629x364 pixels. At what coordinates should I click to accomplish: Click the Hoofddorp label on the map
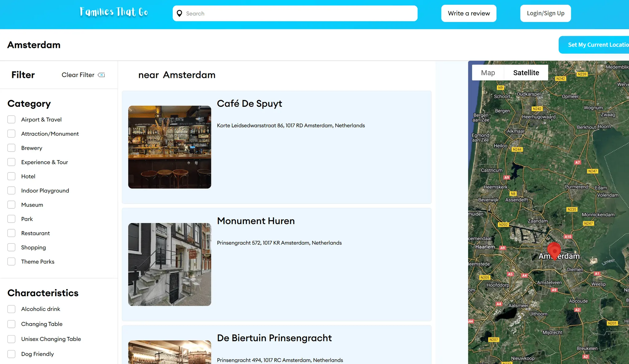pyautogui.click(x=498, y=285)
